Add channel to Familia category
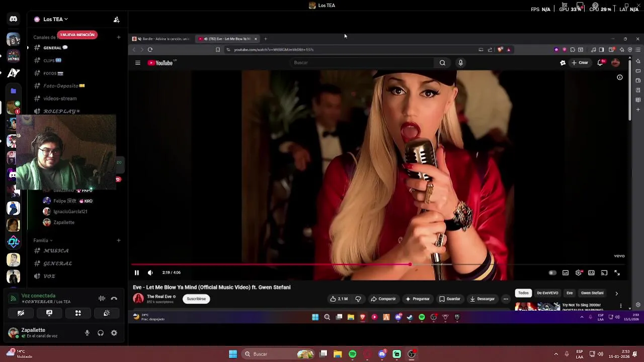Image resolution: width=644 pixels, height=362 pixels. click(x=119, y=240)
